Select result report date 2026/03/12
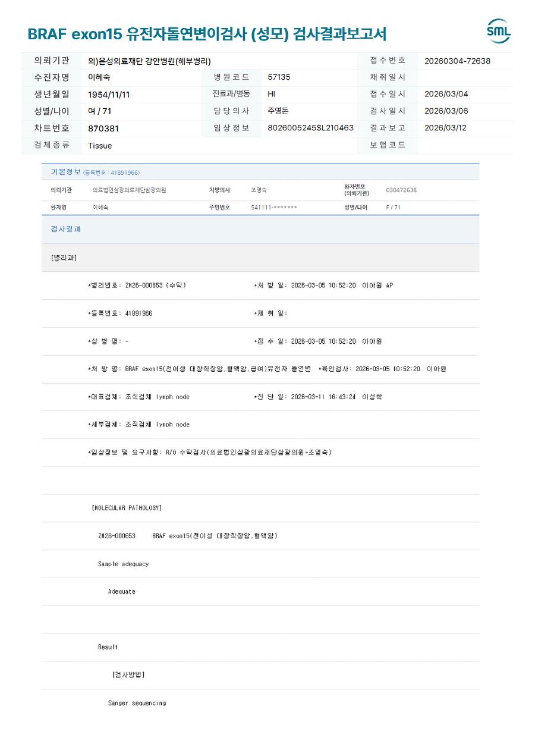Screen dimensions: 535x756 [x=446, y=128]
